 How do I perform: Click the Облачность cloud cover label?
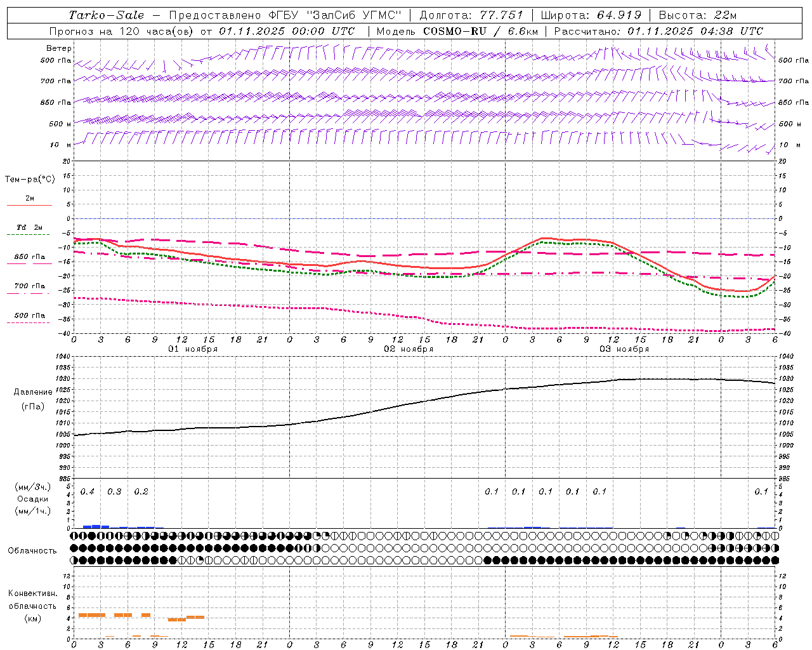(x=32, y=551)
